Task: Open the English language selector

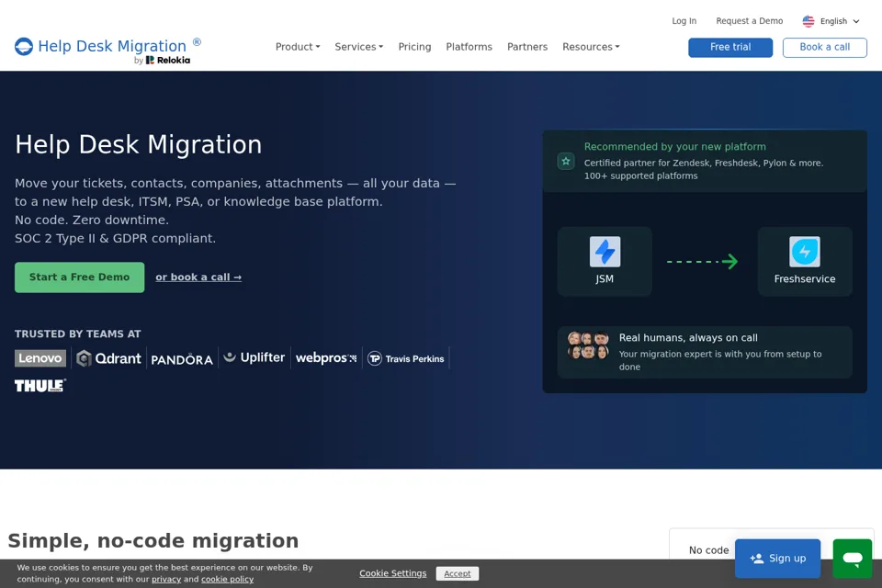Action: 831,21
